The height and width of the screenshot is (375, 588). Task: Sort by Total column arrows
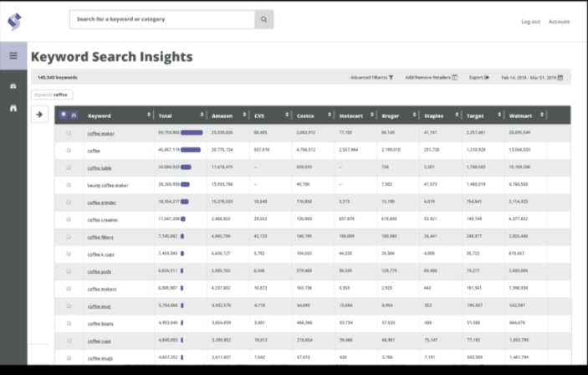tap(202, 115)
